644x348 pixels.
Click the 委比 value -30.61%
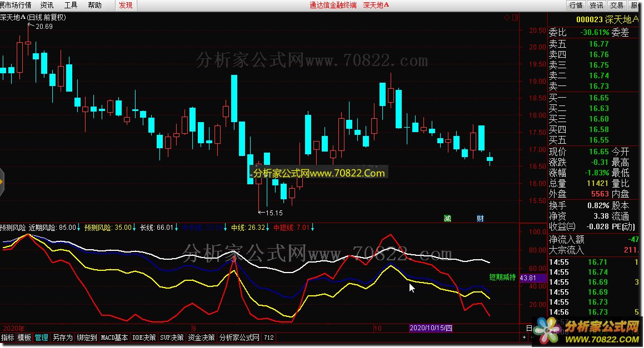[x=595, y=32]
